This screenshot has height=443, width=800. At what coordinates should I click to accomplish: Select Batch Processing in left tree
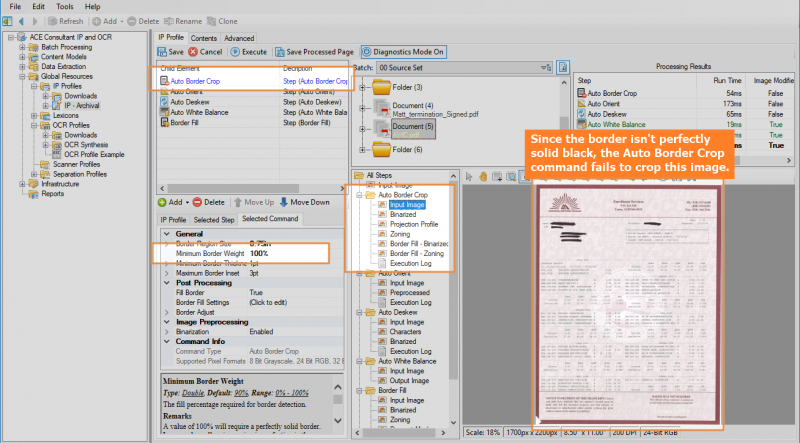point(66,47)
